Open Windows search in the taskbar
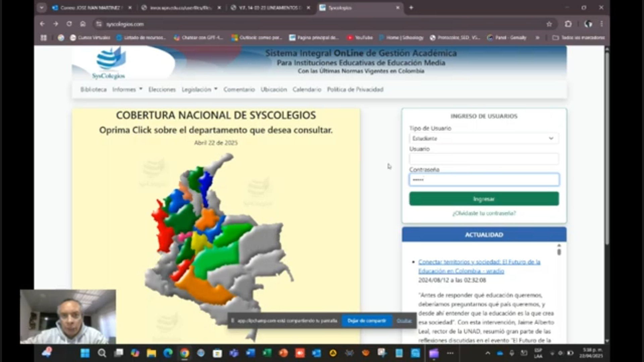This screenshot has width=644, height=362. 102,353
